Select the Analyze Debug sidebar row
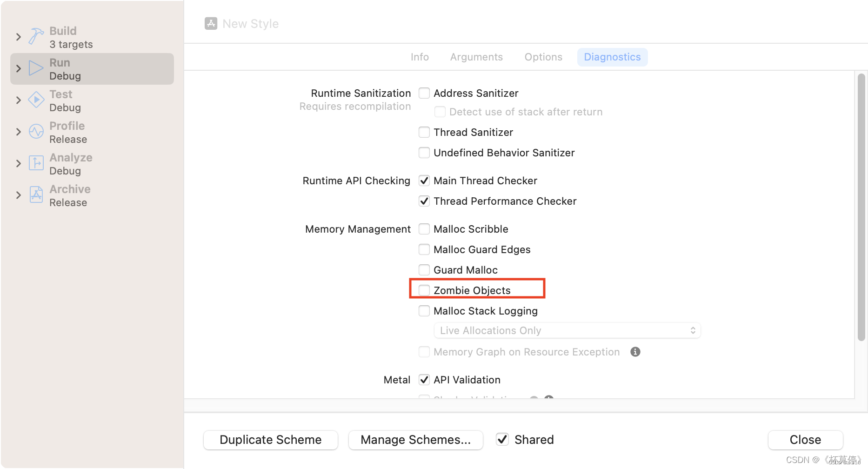This screenshot has width=868, height=469. click(92, 164)
